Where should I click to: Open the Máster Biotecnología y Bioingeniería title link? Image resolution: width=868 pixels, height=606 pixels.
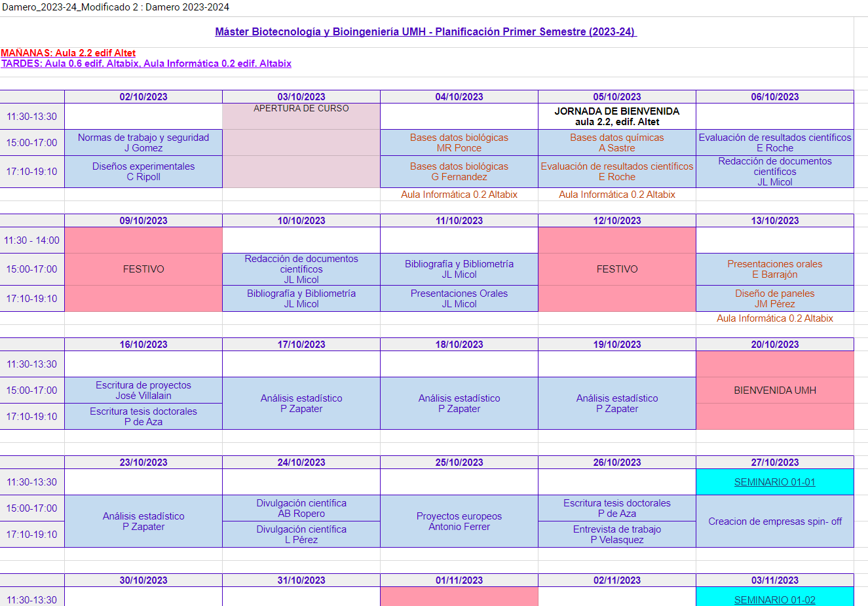(426, 31)
